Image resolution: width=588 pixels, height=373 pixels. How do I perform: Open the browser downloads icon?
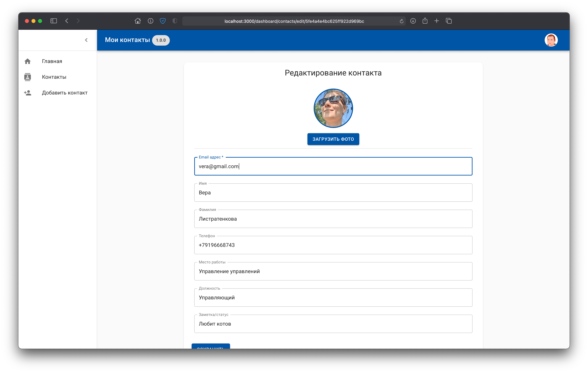(x=413, y=21)
